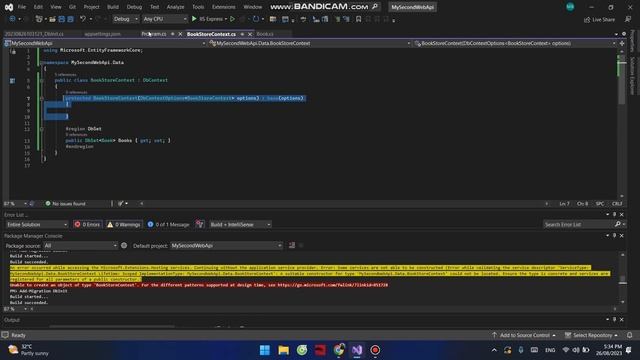Click the Save All toolbar icon

[x=70, y=19]
